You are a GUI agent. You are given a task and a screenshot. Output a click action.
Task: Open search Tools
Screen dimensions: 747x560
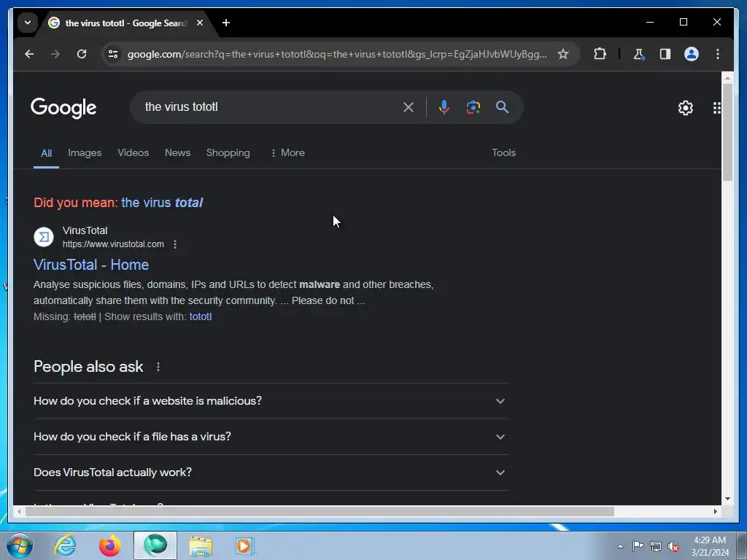coord(503,153)
